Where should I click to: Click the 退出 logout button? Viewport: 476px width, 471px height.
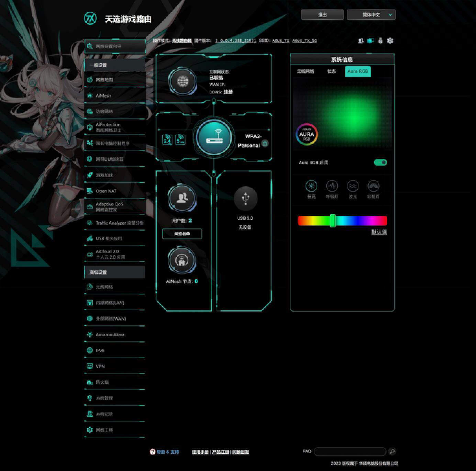pos(322,15)
